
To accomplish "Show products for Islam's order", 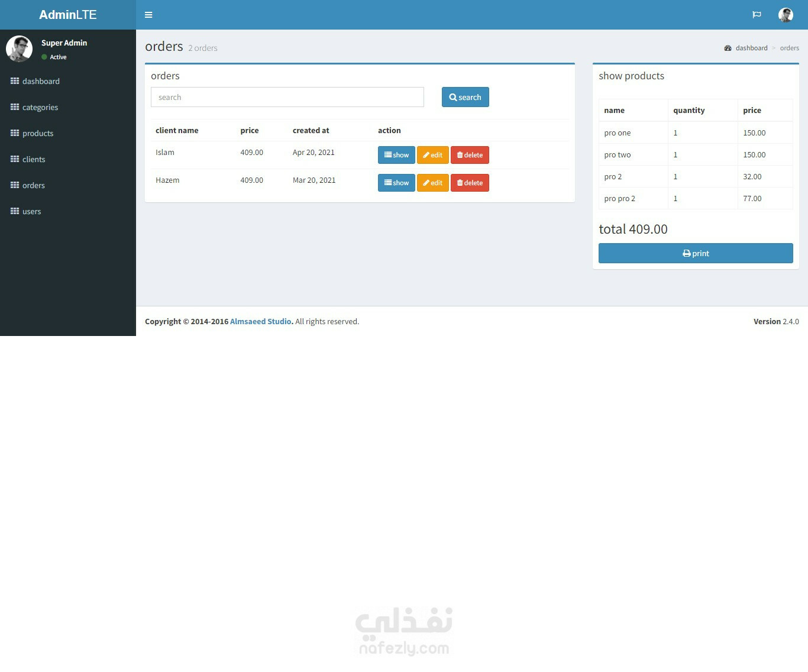I will (396, 155).
